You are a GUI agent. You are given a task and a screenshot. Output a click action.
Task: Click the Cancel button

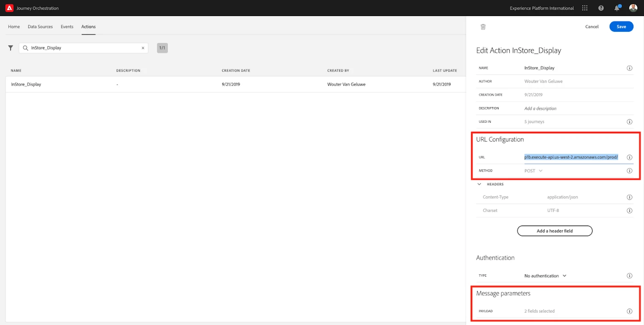592,27
